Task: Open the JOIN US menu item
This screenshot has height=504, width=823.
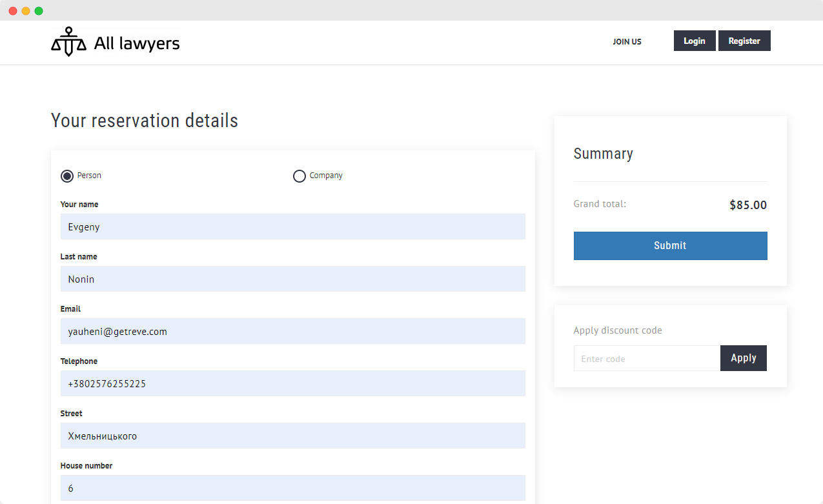Action: tap(627, 41)
